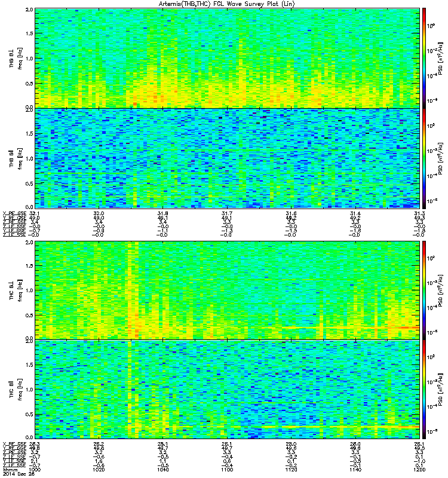
Task: Click the "2.0" frequency tick of the THB B-perpendicular panel
Action: (29, 10)
